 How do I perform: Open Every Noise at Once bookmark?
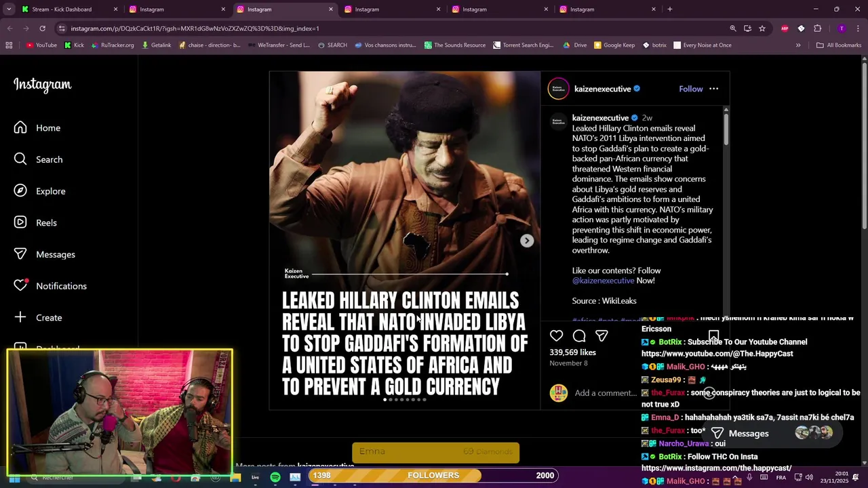(703, 45)
